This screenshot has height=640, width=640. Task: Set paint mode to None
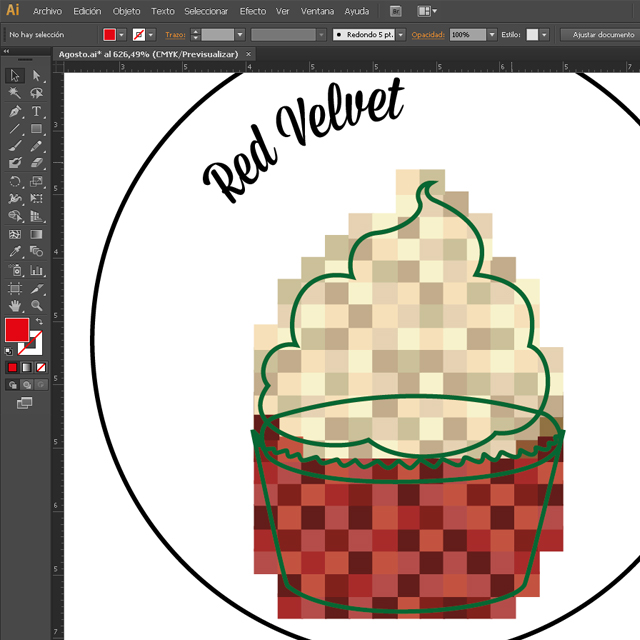tap(41, 367)
